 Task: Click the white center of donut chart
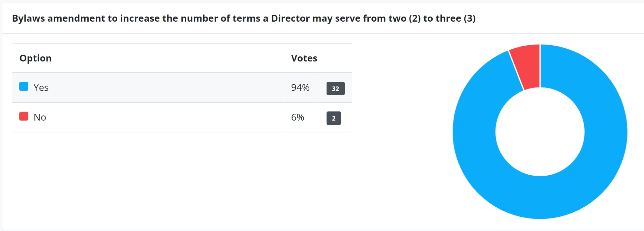pyautogui.click(x=540, y=132)
